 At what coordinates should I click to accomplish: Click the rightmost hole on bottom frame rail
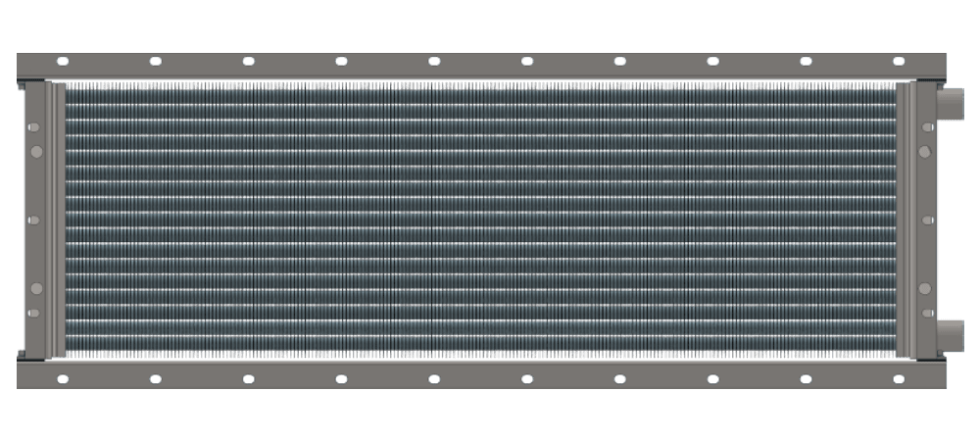[x=898, y=379]
